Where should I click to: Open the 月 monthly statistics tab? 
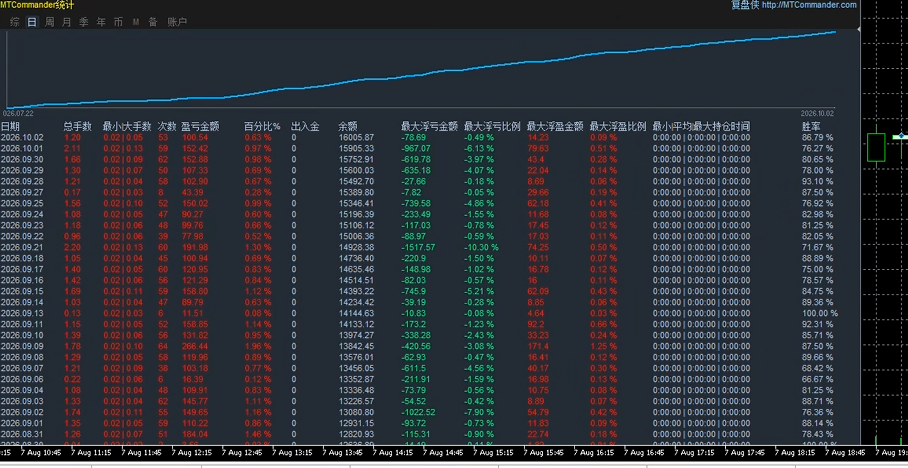click(67, 22)
